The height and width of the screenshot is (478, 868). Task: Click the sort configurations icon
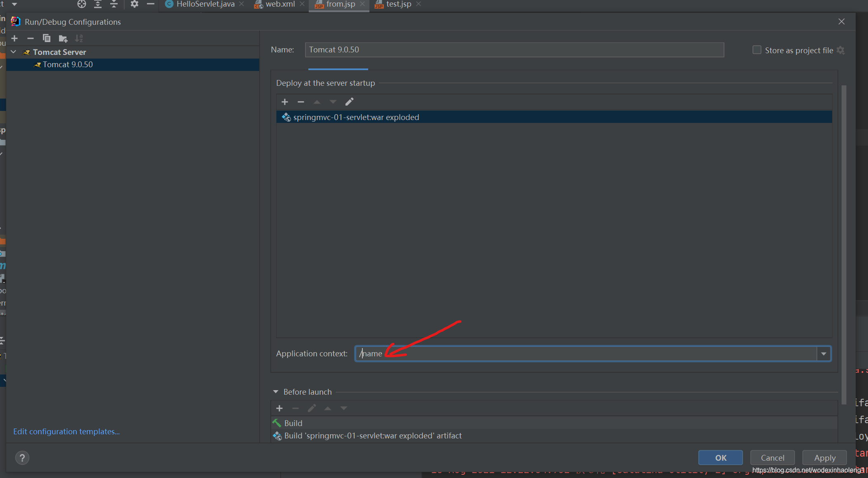click(79, 38)
